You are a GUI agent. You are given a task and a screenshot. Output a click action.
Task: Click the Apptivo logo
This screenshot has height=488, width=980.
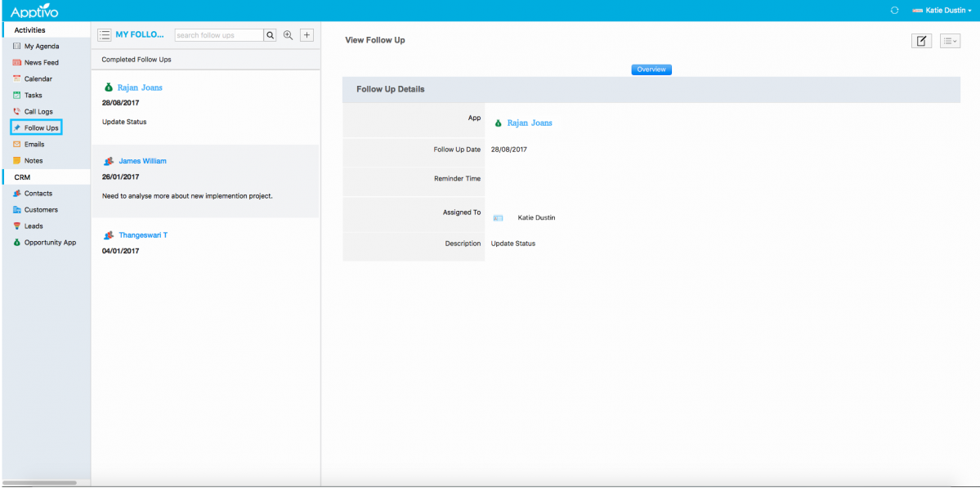pyautogui.click(x=34, y=11)
